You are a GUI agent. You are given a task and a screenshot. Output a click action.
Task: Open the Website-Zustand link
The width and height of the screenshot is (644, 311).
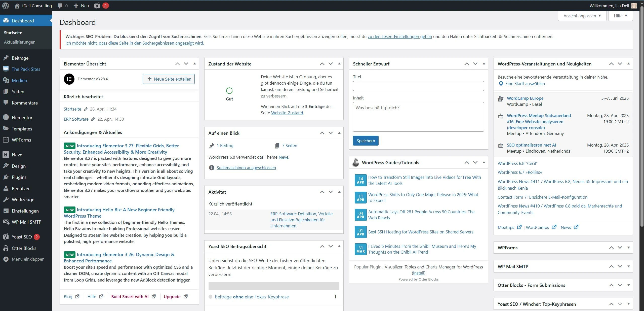click(x=287, y=113)
